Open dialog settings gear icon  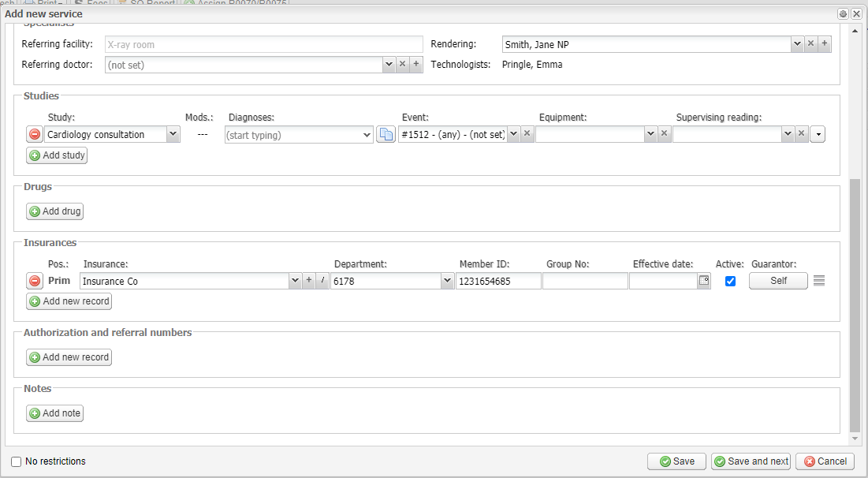click(x=843, y=14)
